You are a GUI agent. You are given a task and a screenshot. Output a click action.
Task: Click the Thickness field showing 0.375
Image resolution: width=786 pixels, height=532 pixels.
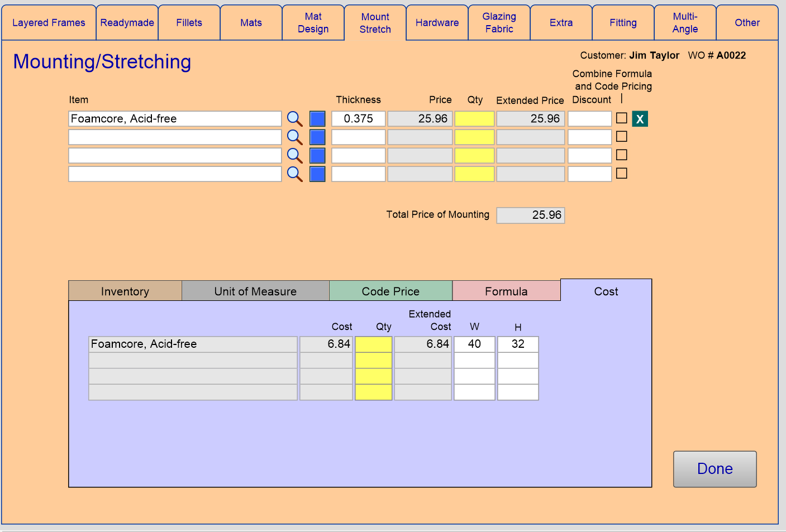click(358, 119)
